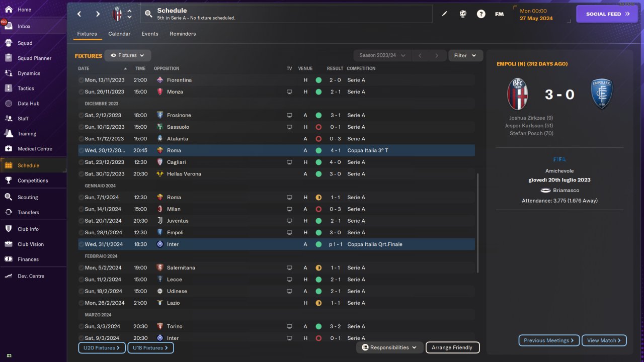Image resolution: width=644 pixels, height=362 pixels.
Task: Toggle the check mark for Juventus fixture
Action: tap(81, 221)
